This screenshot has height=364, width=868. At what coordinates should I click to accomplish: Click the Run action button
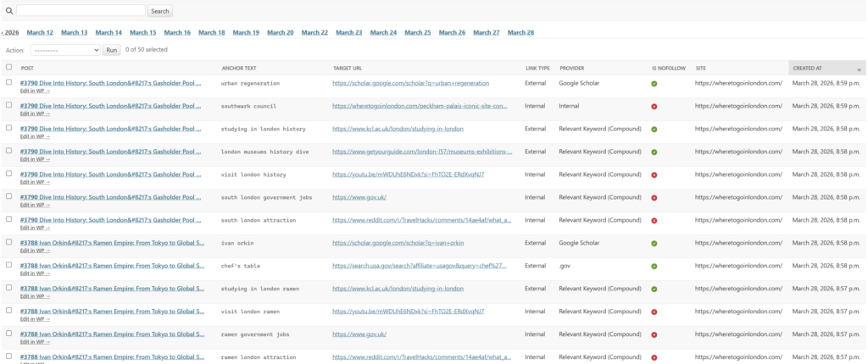click(112, 50)
